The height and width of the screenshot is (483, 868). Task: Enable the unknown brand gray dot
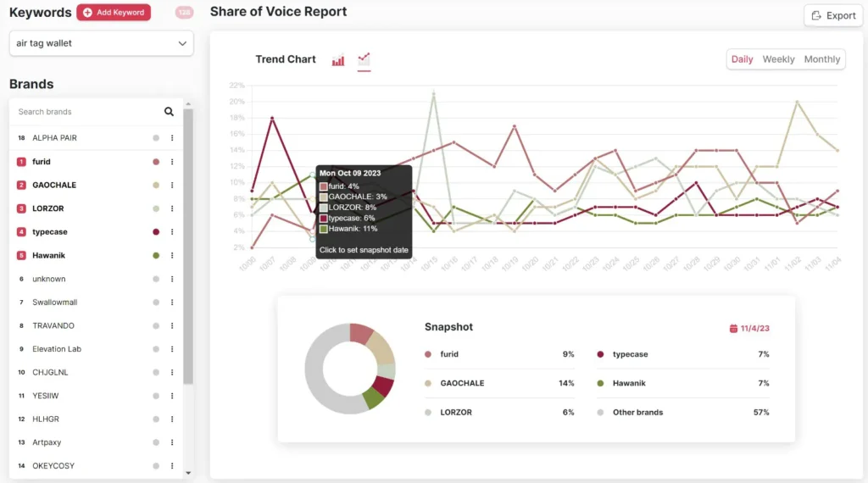pyautogui.click(x=156, y=279)
